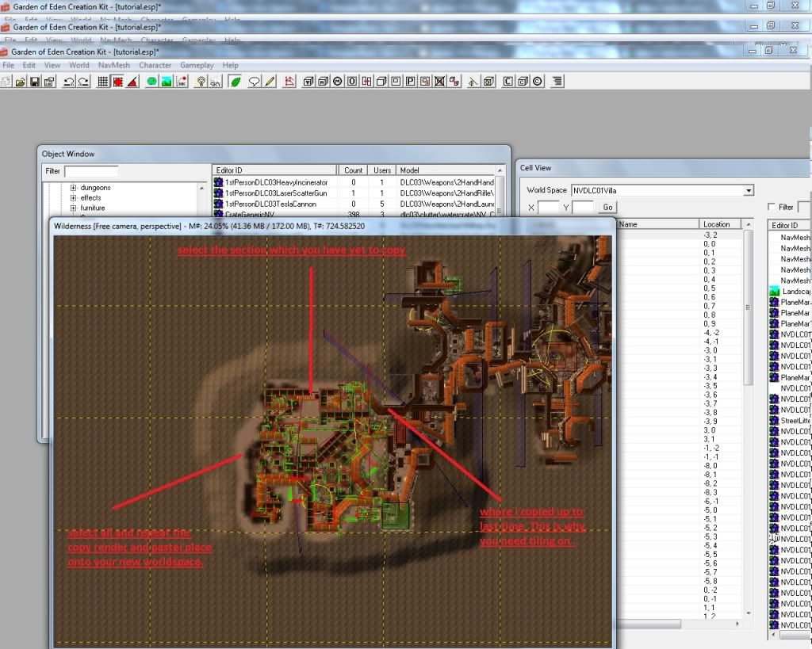Expand the dungeons tree node
Viewport: 812px width, 649px height.
(x=73, y=188)
